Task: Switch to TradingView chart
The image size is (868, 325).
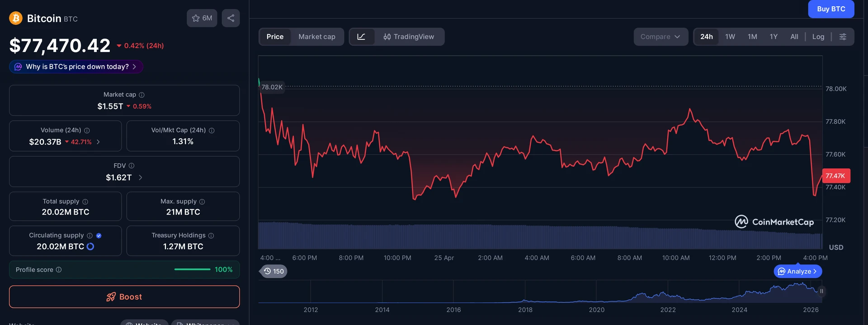Action: click(409, 37)
